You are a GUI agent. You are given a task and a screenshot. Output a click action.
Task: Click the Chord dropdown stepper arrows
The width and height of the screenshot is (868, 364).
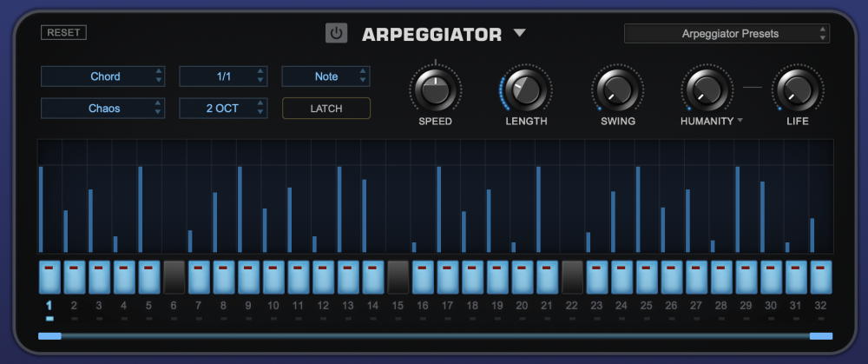pyautogui.click(x=159, y=76)
